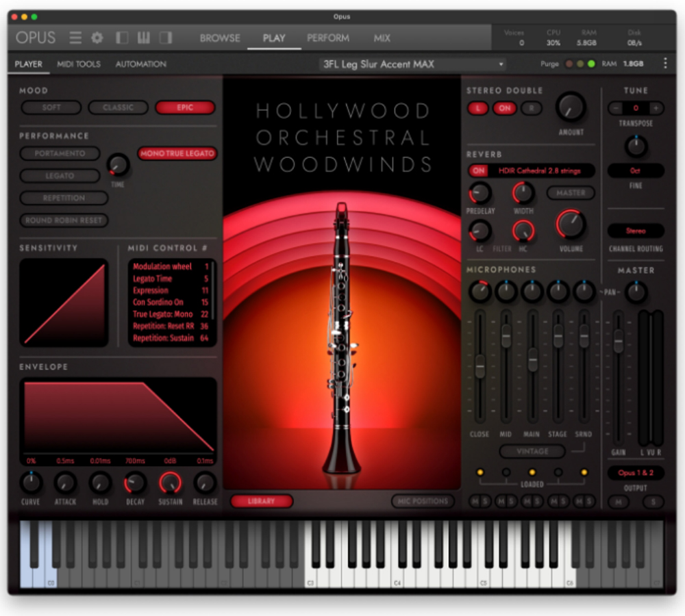Open the Automation tab
685x616 pixels.
coord(140,64)
